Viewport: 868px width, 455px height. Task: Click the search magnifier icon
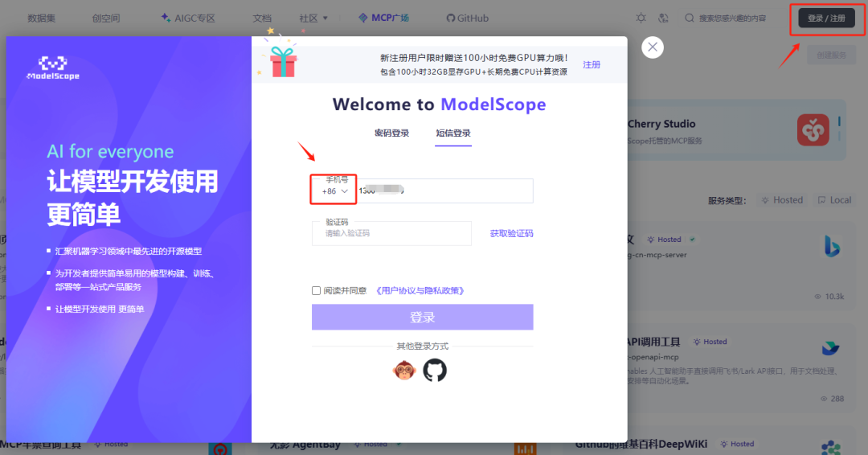[690, 18]
